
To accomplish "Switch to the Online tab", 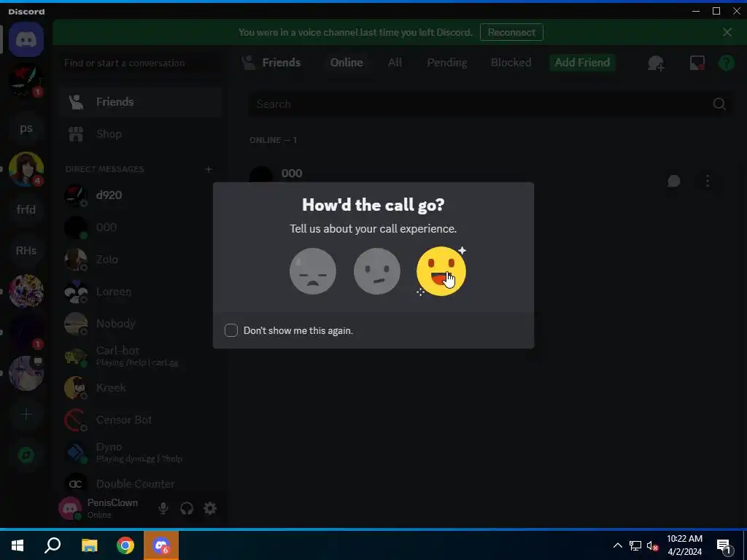I will pos(347,63).
